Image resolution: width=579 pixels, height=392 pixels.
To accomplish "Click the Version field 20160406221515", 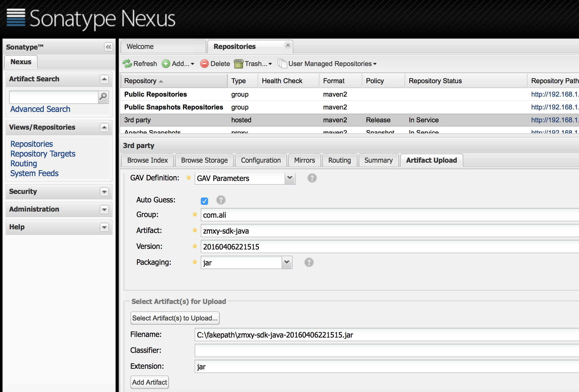I will tap(390, 247).
